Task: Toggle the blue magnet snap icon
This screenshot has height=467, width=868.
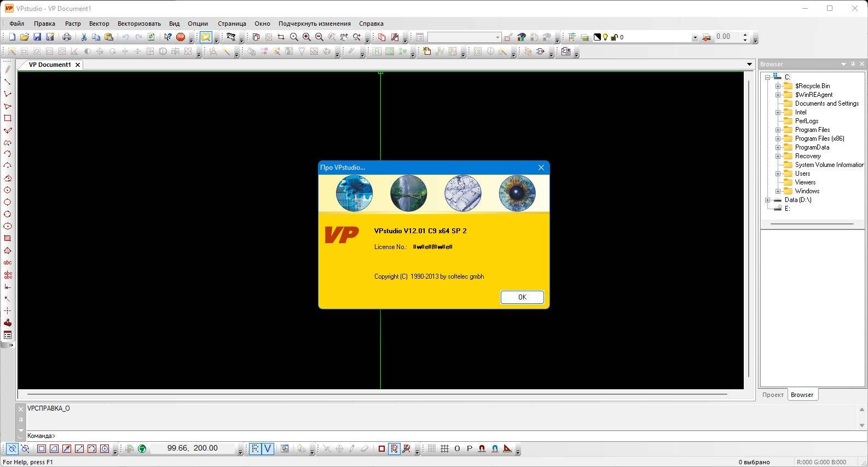Action: [x=495, y=448]
